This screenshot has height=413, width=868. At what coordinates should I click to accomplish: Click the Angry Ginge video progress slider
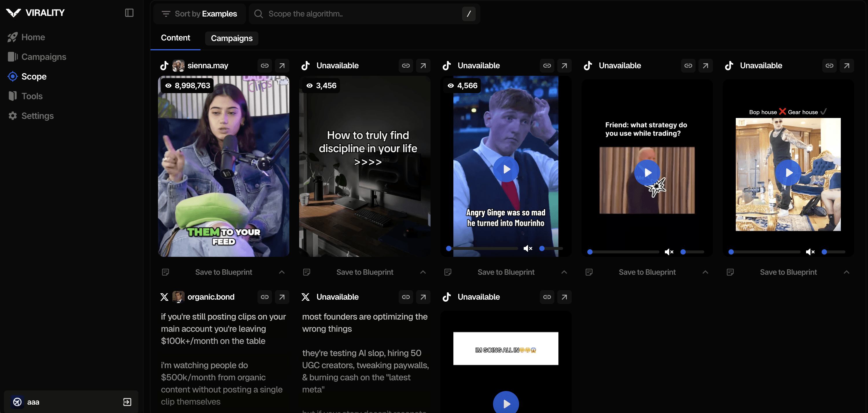click(x=483, y=249)
